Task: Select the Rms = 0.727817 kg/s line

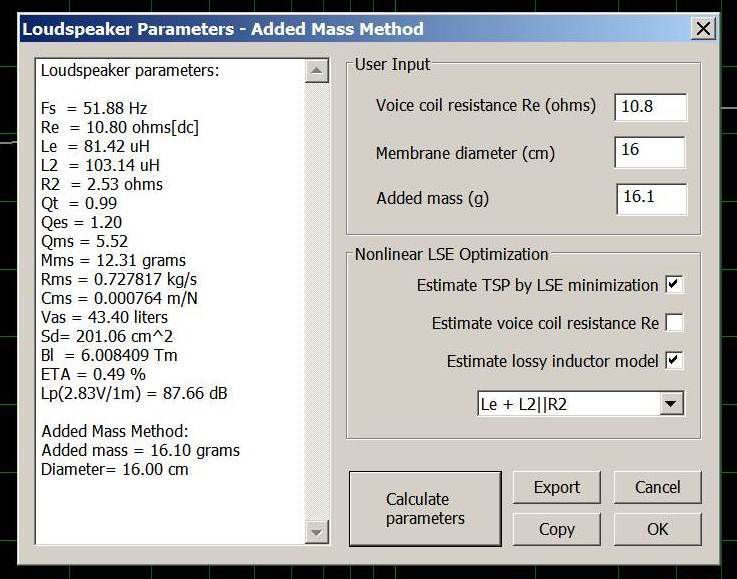Action: [119, 279]
